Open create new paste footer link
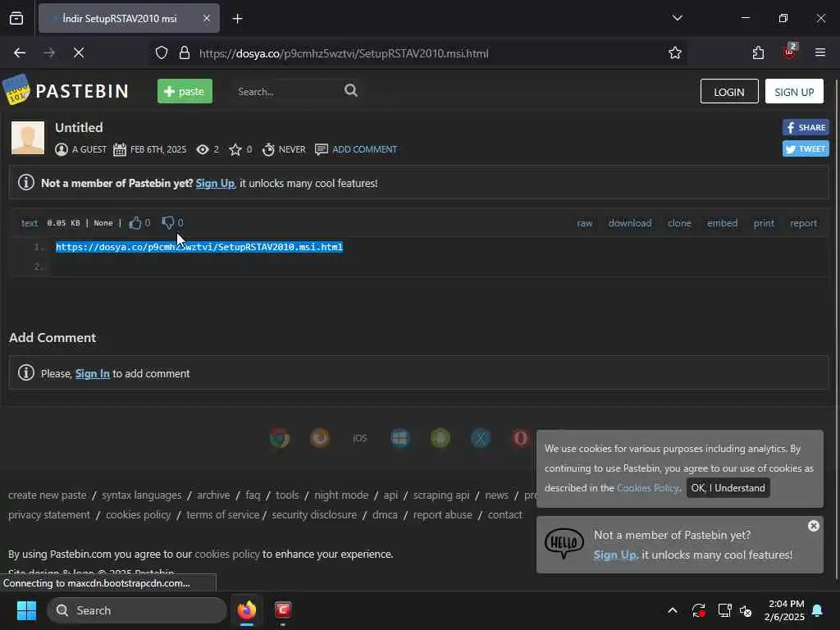This screenshot has height=630, width=840. (x=47, y=495)
